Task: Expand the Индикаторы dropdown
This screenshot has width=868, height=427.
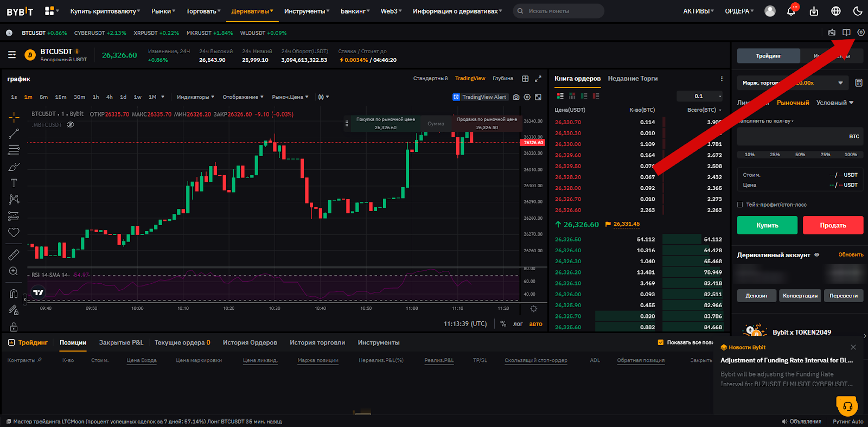Action: point(195,97)
